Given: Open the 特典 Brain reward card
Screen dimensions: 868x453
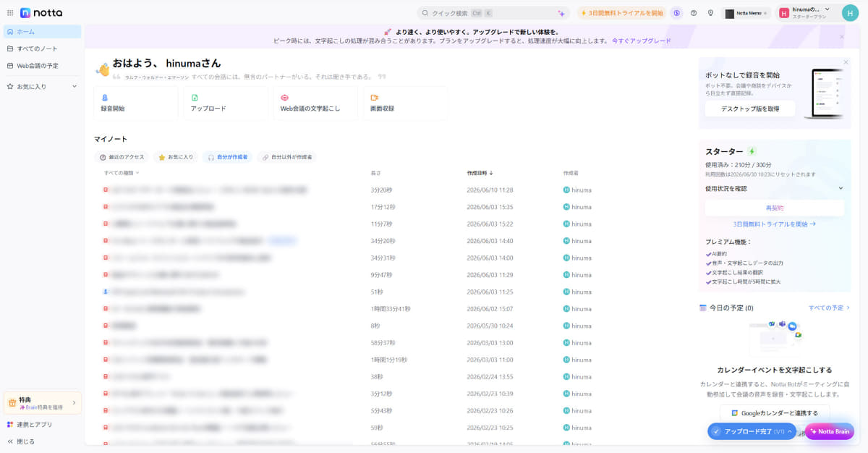Looking at the screenshot, I should [42, 403].
